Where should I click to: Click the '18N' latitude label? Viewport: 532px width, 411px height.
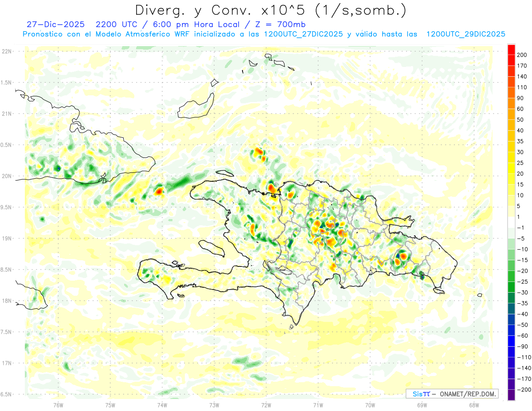pyautogui.click(x=6, y=301)
